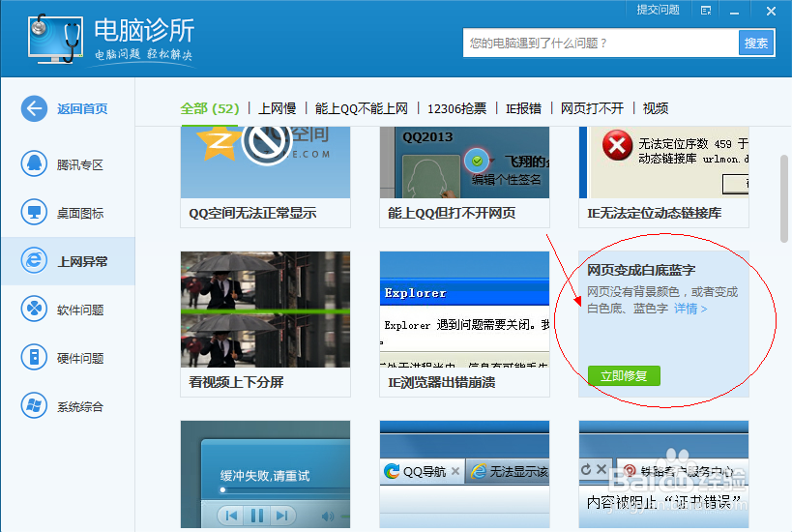Click 看视频上下分屏 caption text
This screenshot has width=792, height=532.
pos(236,382)
